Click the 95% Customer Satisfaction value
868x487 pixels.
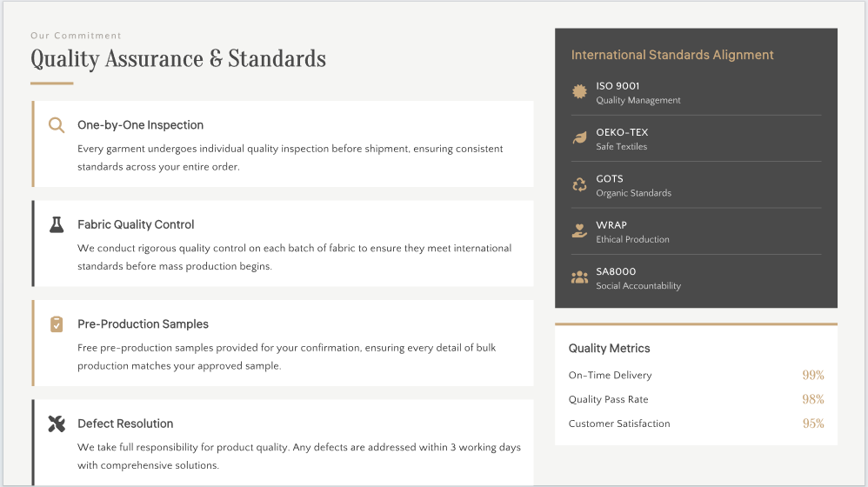point(812,424)
